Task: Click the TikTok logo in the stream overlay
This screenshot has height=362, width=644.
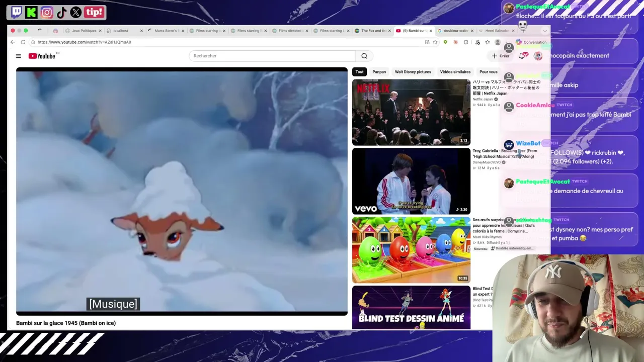Action: tap(61, 12)
